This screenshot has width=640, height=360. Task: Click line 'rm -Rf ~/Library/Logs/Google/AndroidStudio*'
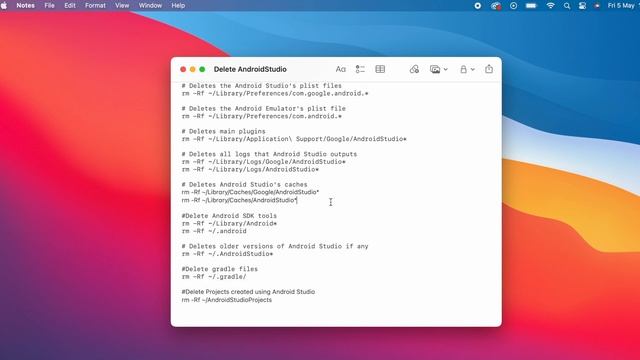pyautogui.click(x=264, y=162)
